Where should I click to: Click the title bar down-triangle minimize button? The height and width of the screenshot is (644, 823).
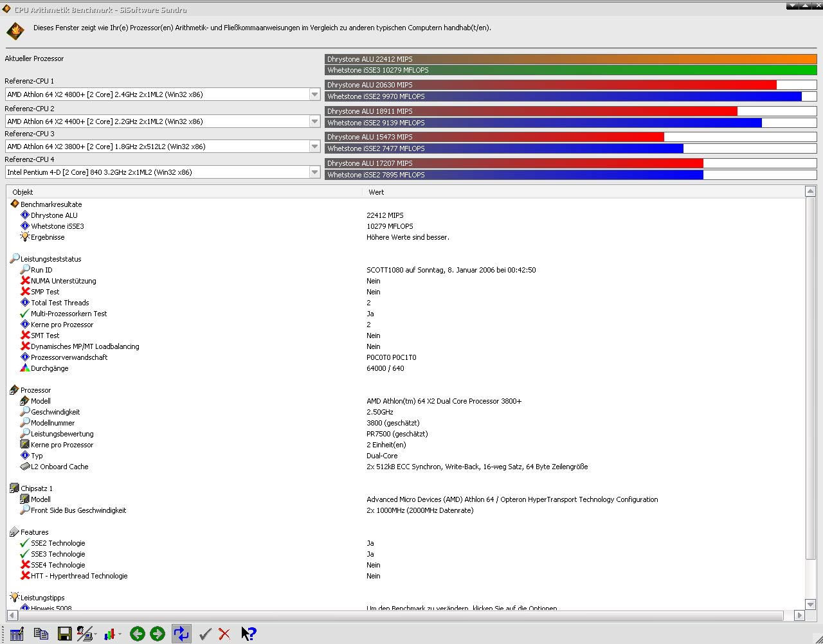(x=792, y=6)
